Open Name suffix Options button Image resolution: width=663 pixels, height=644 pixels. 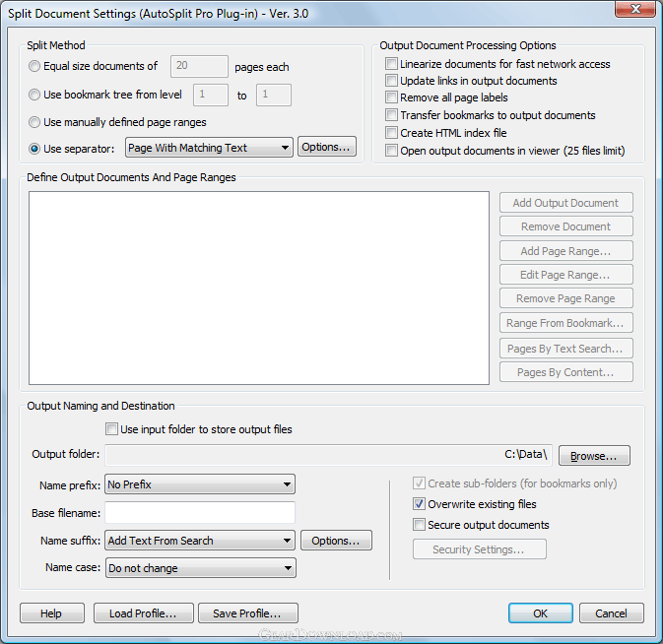tap(336, 541)
